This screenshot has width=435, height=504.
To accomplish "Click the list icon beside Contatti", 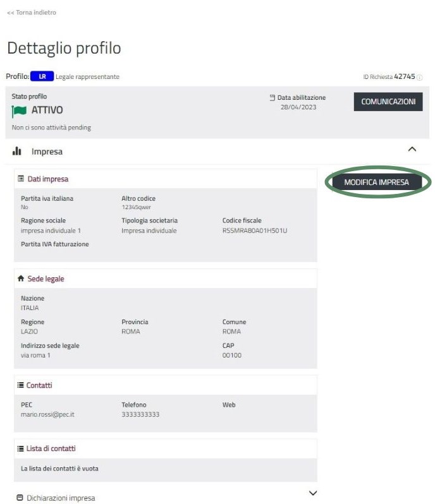I will tap(21, 385).
